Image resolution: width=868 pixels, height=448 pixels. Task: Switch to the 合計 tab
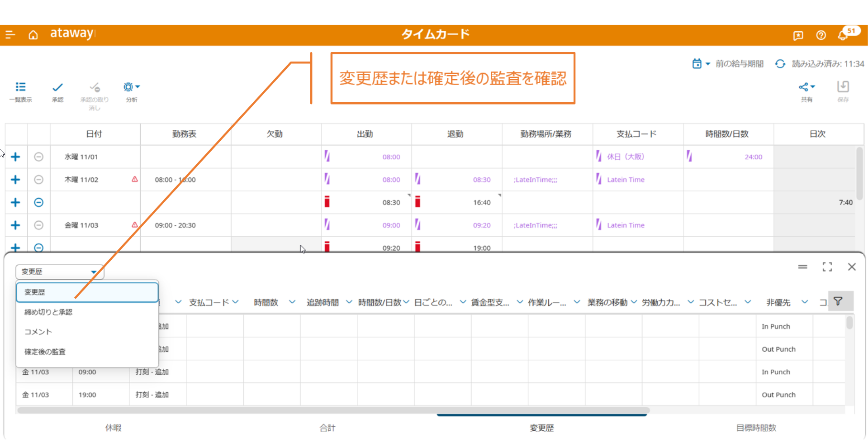tap(327, 428)
